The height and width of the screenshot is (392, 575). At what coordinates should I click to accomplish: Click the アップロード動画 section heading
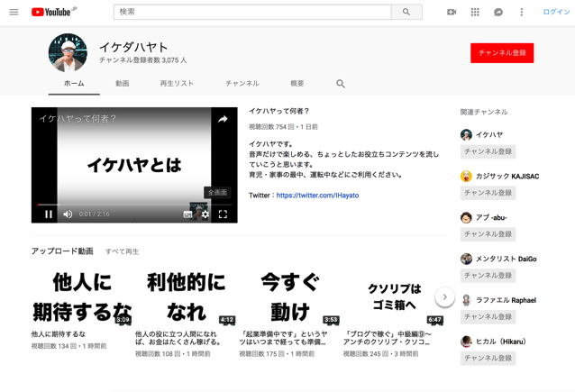coord(62,251)
